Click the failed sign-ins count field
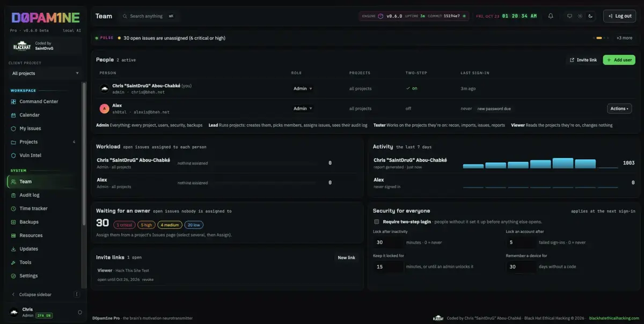The width and height of the screenshot is (644, 324). click(521, 242)
